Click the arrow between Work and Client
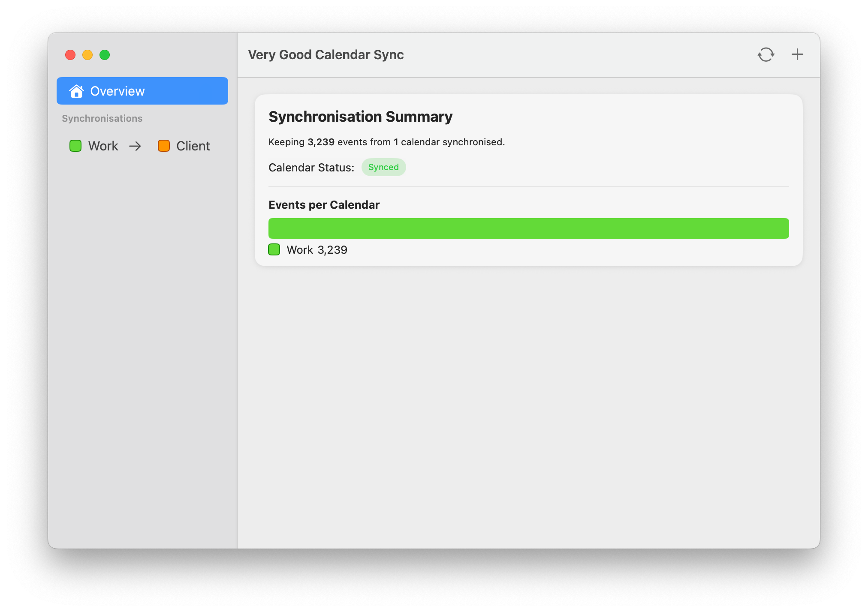Image resolution: width=868 pixels, height=612 pixels. tap(136, 146)
